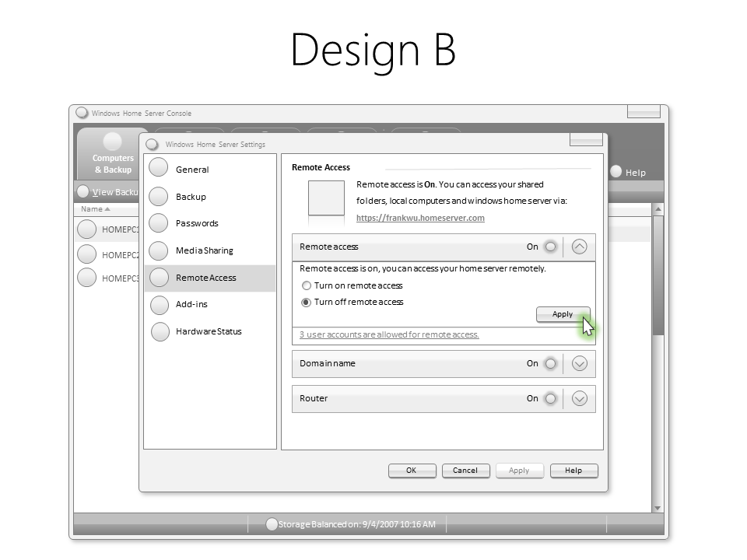Click the Passwords settings icon
Viewport: 747px width, 560px height.
coord(158,223)
